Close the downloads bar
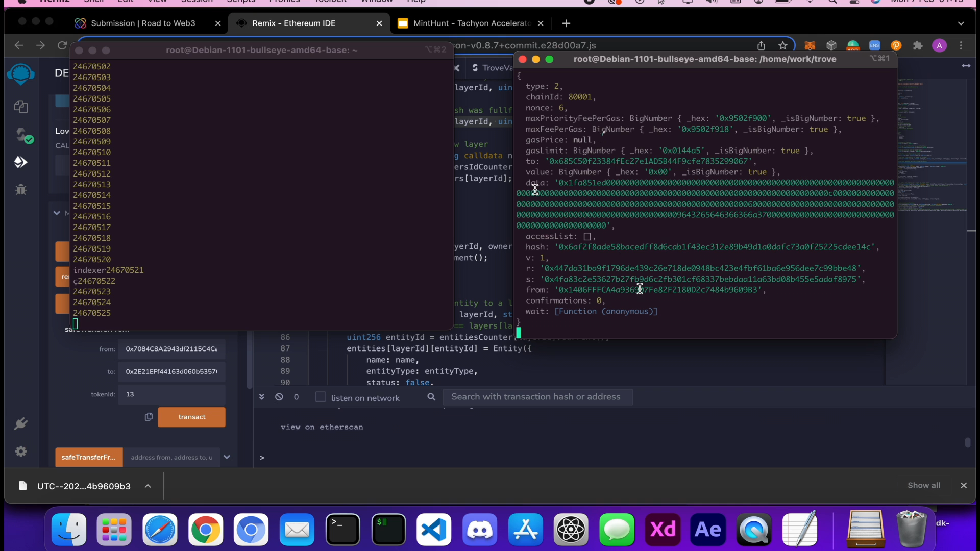Image resolution: width=980 pixels, height=551 pixels. tap(964, 485)
